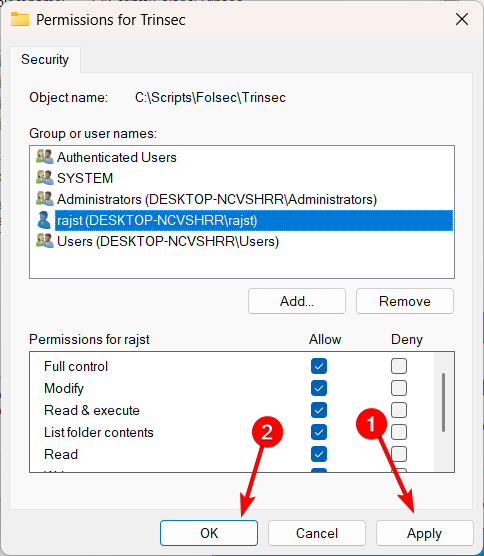
Task: Apply the permission changes
Action: (x=424, y=533)
